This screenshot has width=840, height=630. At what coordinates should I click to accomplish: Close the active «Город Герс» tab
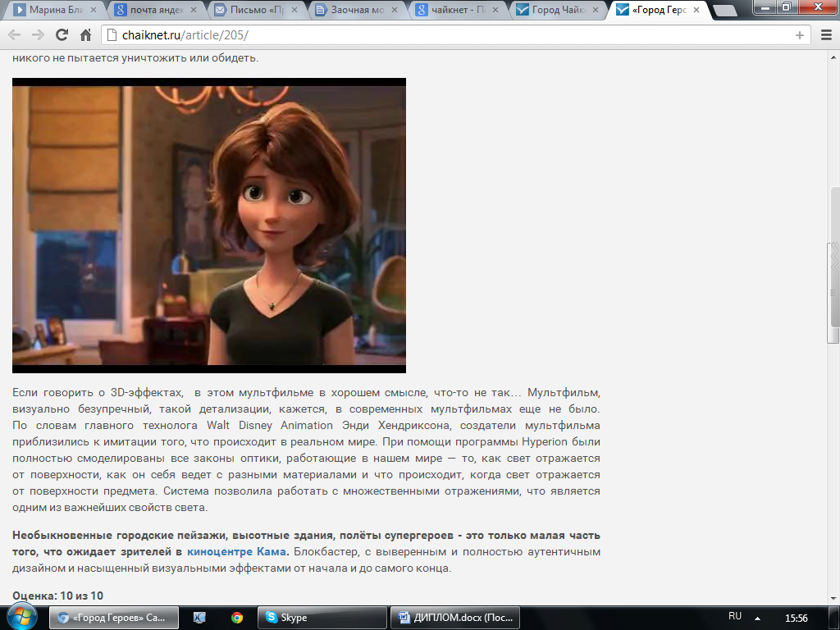click(x=696, y=10)
